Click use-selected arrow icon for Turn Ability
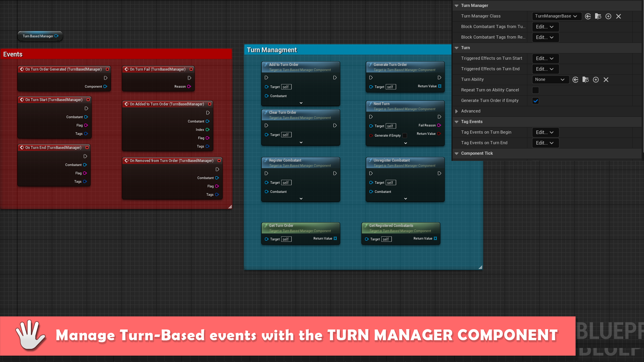 click(x=576, y=79)
